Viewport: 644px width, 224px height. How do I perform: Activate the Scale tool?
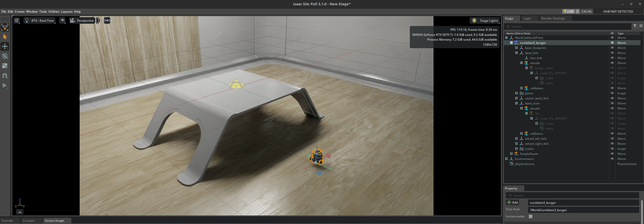[x=5, y=66]
